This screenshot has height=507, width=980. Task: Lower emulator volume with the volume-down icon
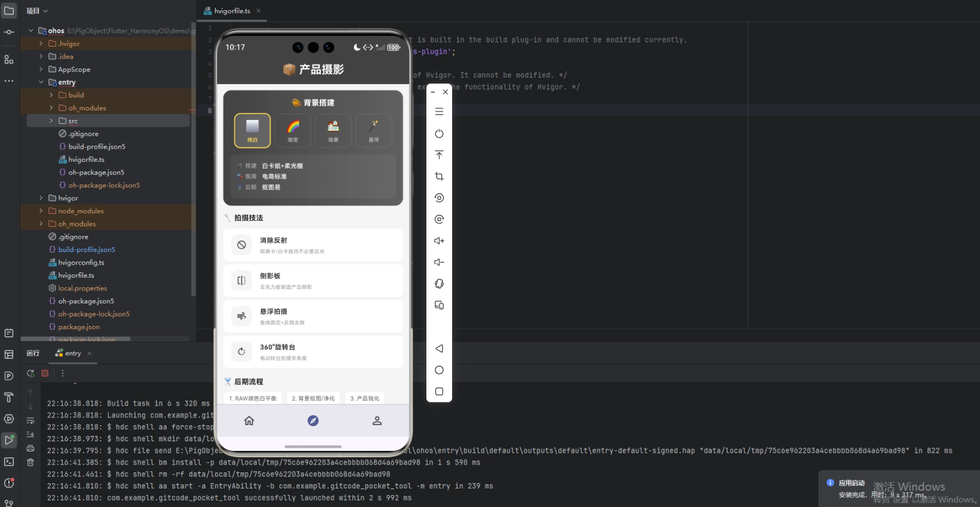(439, 262)
